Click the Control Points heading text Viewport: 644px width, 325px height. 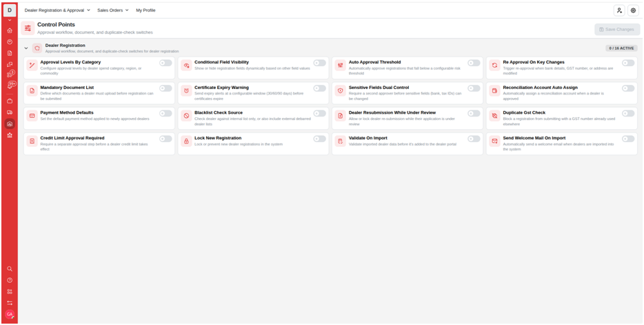click(x=57, y=25)
